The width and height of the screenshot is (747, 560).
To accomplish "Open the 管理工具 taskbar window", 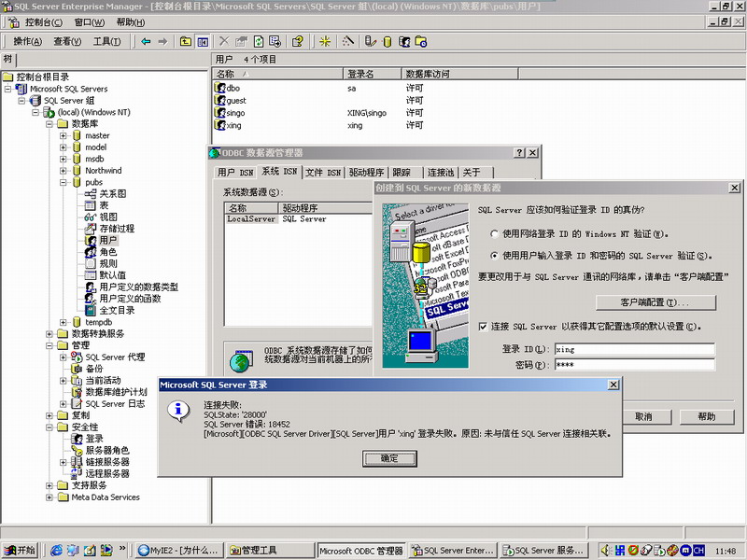I will pyautogui.click(x=270, y=550).
